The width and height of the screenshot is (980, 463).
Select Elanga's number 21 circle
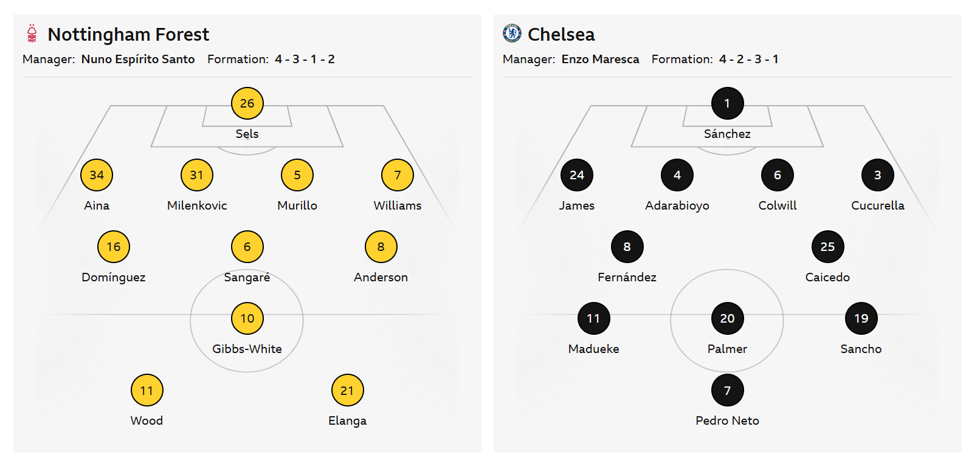pyautogui.click(x=347, y=390)
